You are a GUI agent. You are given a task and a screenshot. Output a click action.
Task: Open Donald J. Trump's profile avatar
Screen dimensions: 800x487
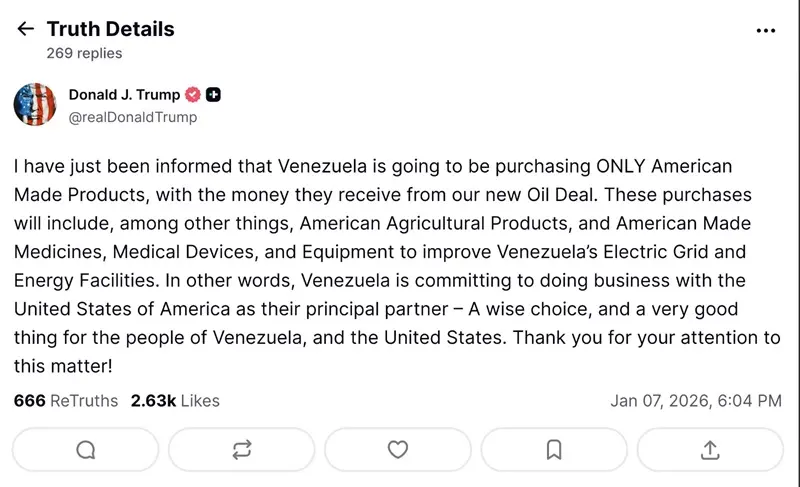(x=35, y=105)
